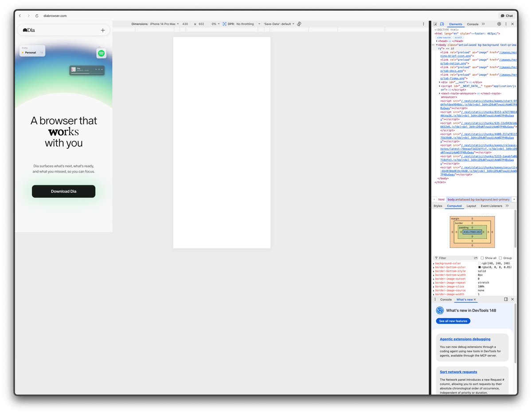Close the What's new tab
The width and height of the screenshot is (532, 414).
point(475,300)
